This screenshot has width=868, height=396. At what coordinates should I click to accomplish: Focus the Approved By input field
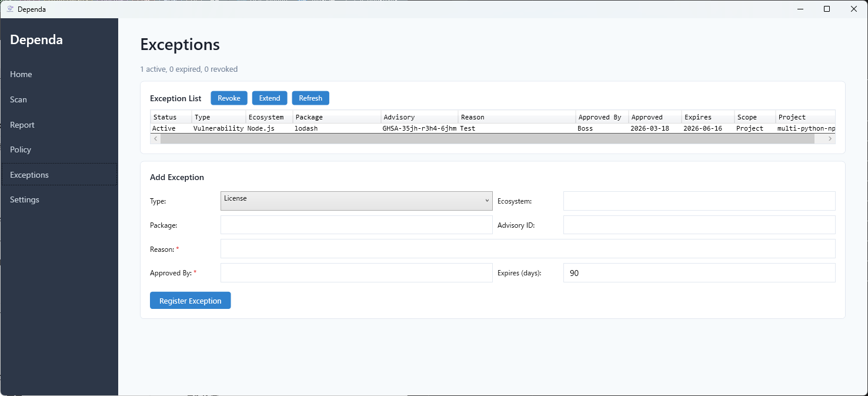click(x=356, y=273)
